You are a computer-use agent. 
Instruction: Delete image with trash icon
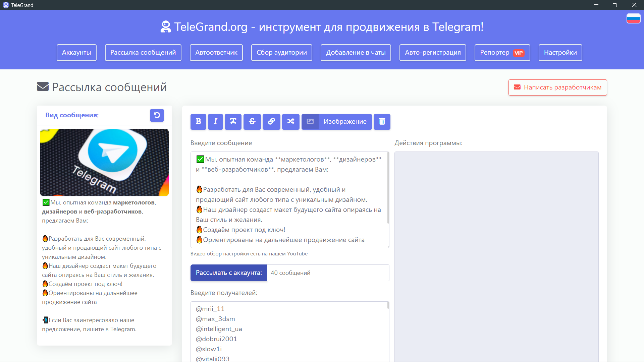(382, 122)
